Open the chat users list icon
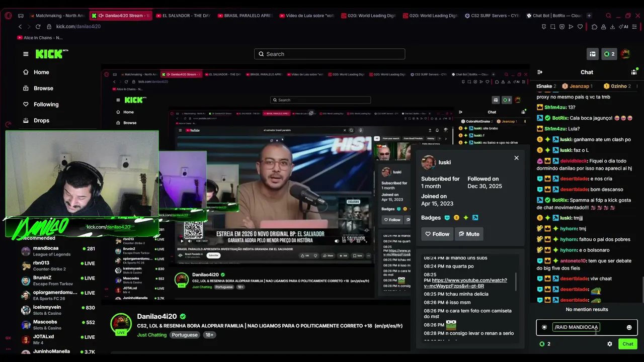644x362 pixels. click(x=634, y=72)
